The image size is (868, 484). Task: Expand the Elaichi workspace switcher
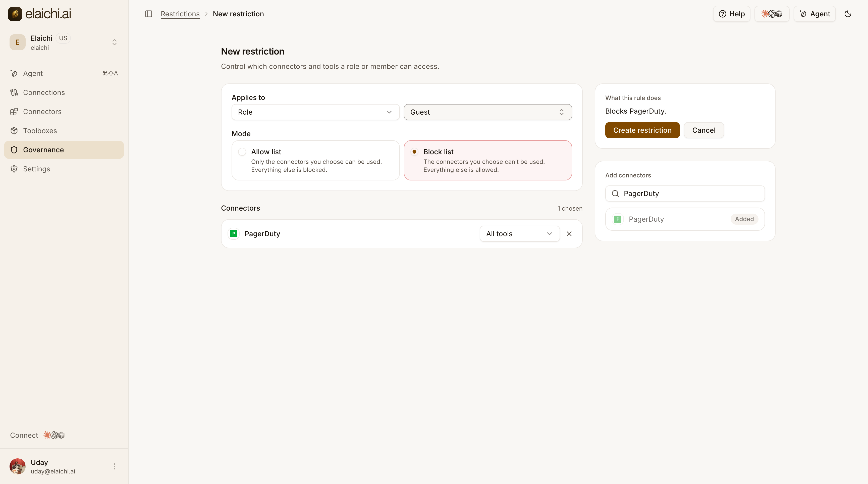click(115, 42)
